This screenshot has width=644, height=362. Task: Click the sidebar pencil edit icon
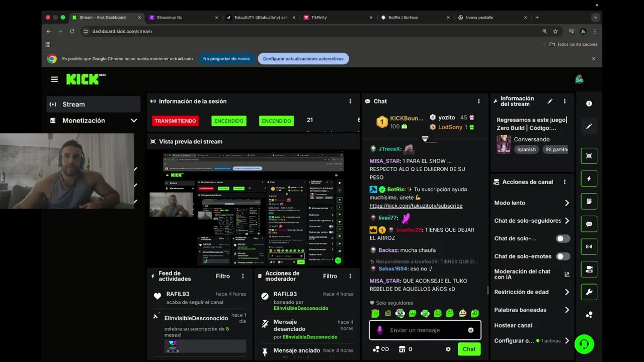pyautogui.click(x=589, y=126)
